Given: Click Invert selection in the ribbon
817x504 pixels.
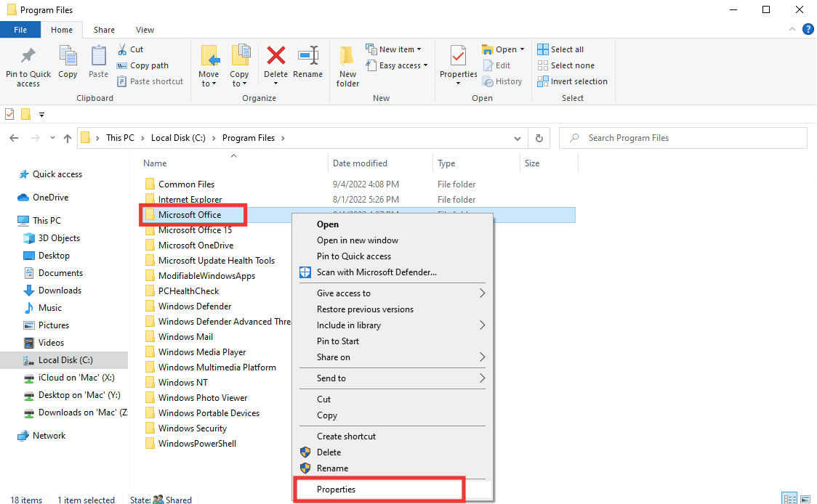Looking at the screenshot, I should click(571, 81).
